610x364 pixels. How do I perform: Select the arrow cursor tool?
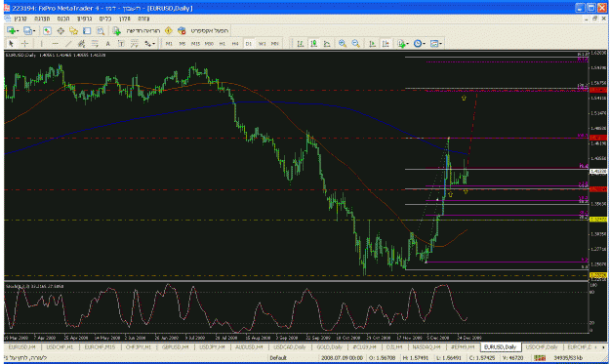tap(12, 44)
